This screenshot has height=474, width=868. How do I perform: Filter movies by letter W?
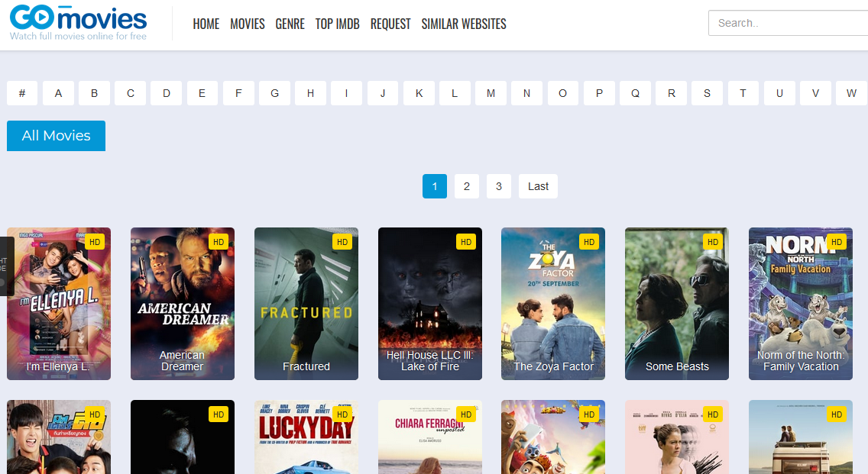pos(852,93)
